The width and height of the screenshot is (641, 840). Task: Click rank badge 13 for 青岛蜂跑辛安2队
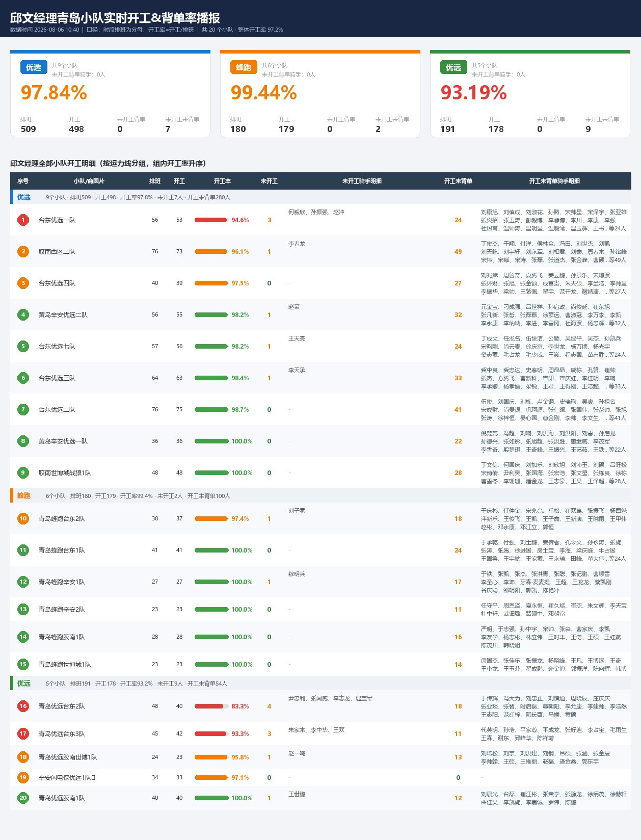(23, 609)
